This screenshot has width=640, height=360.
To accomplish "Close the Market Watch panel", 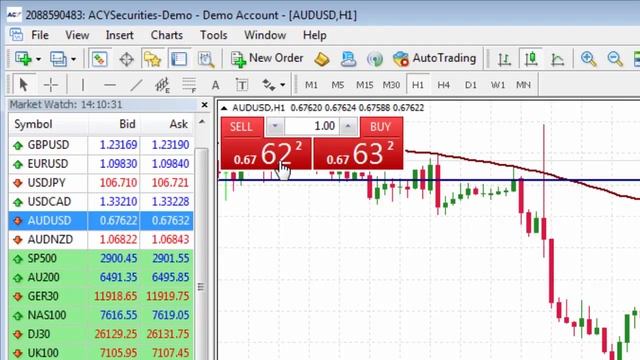I will 204,105.
